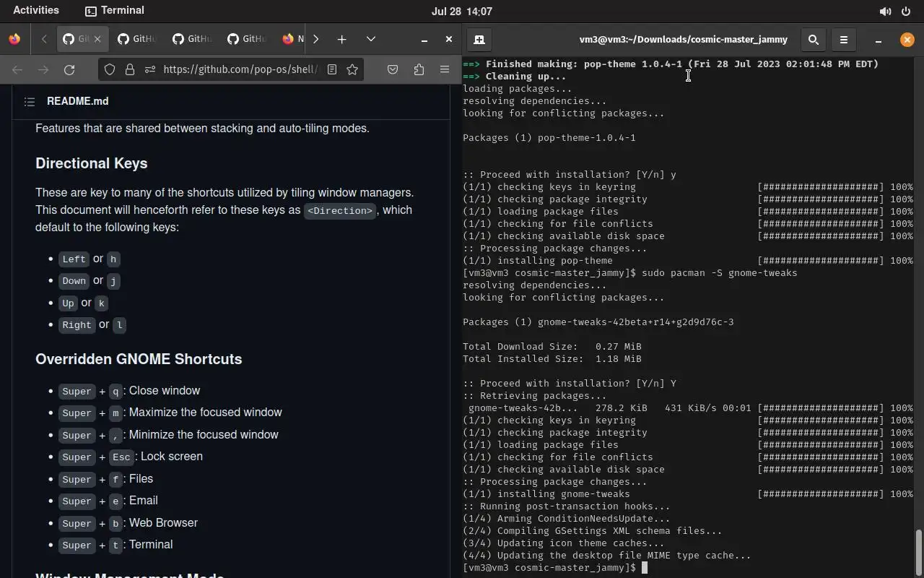Switch to the fourth GitHub tab

[247, 39]
